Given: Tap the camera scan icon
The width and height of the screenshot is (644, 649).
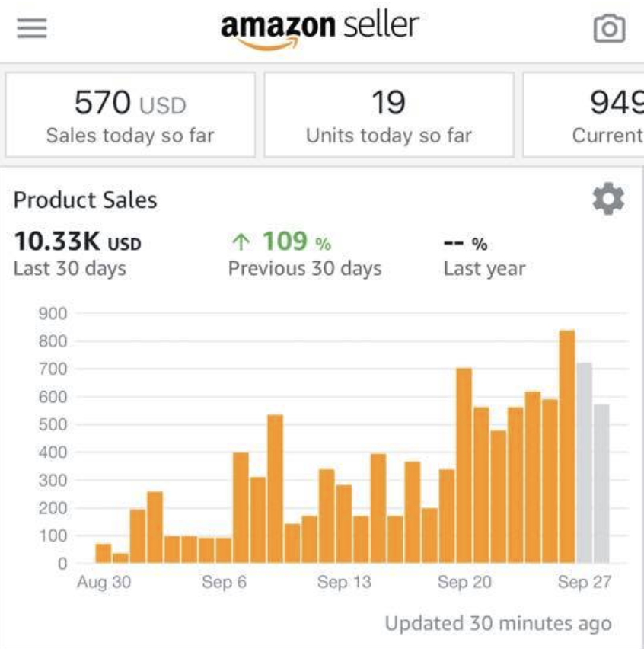Looking at the screenshot, I should coord(609,28).
